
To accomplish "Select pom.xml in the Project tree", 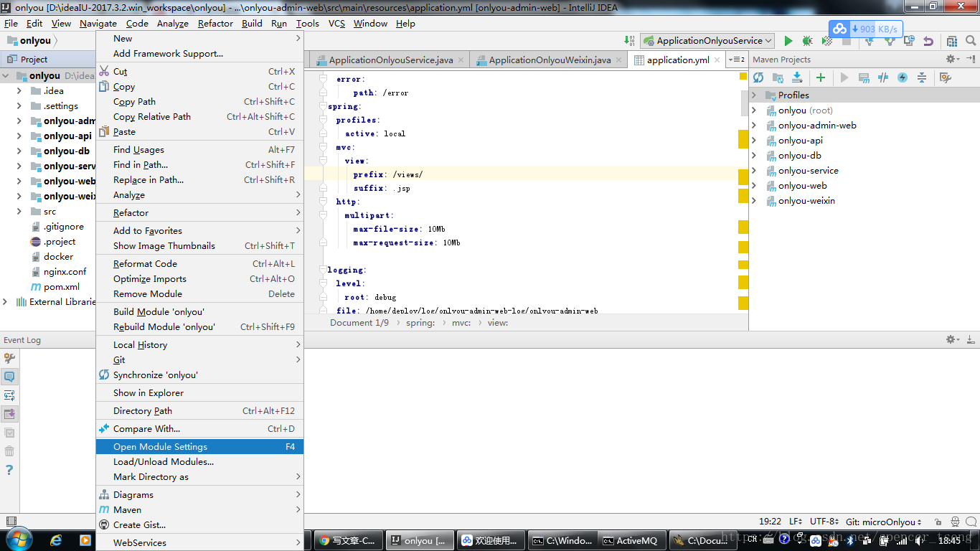I will pyautogui.click(x=61, y=286).
